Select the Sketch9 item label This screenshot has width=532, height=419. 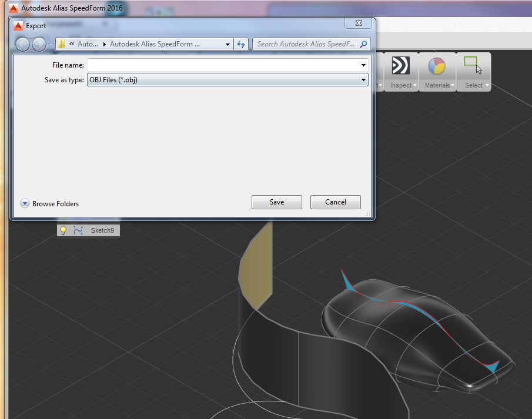pyautogui.click(x=102, y=230)
